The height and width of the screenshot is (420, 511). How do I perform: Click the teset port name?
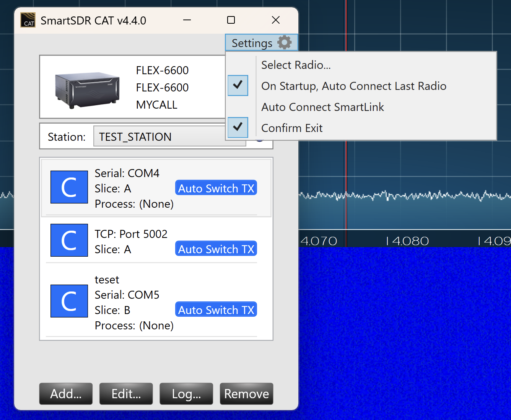pos(107,280)
